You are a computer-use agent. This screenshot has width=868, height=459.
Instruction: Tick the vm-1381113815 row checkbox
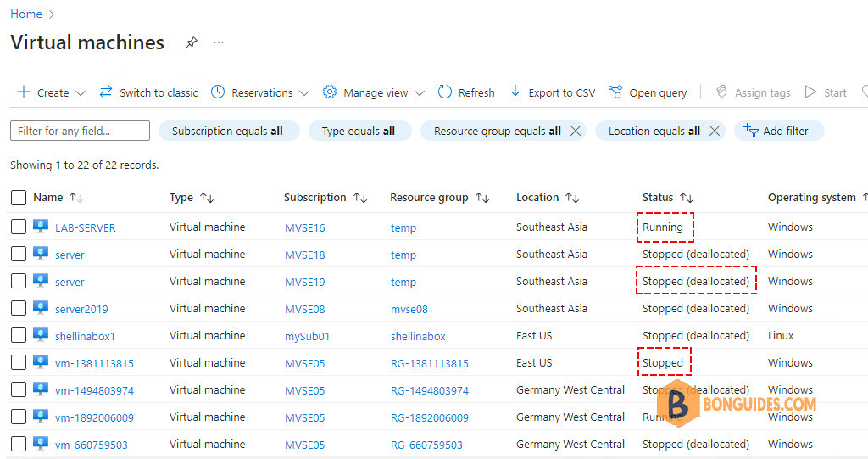tap(19, 362)
